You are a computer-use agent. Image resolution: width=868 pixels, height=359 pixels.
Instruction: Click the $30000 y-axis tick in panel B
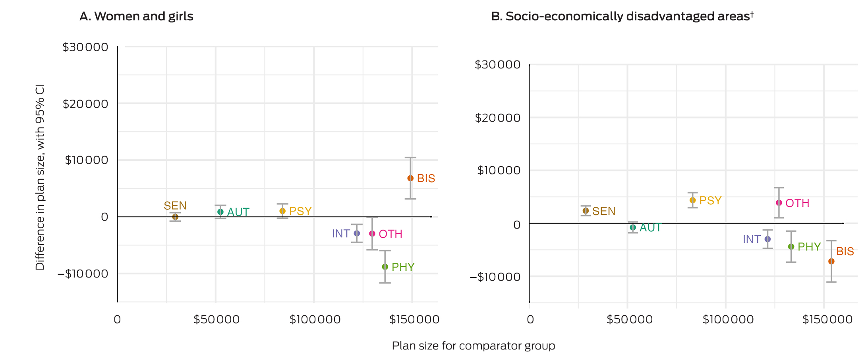click(497, 64)
